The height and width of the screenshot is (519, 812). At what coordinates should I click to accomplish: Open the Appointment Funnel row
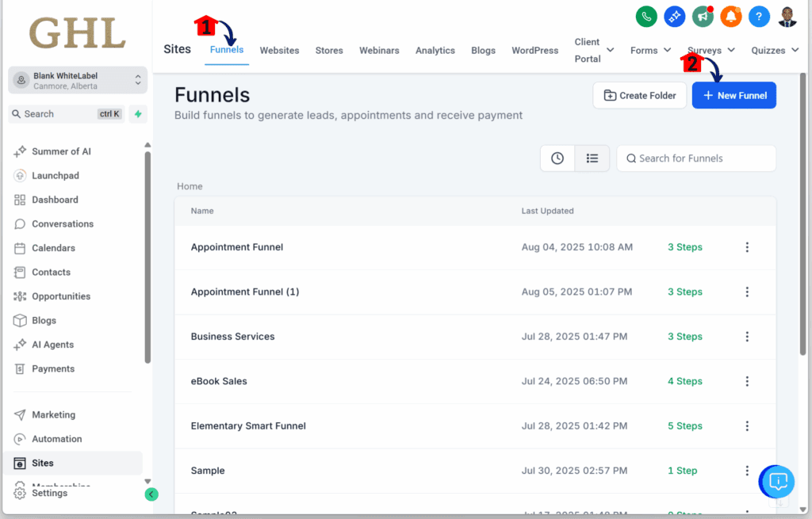[475, 247]
